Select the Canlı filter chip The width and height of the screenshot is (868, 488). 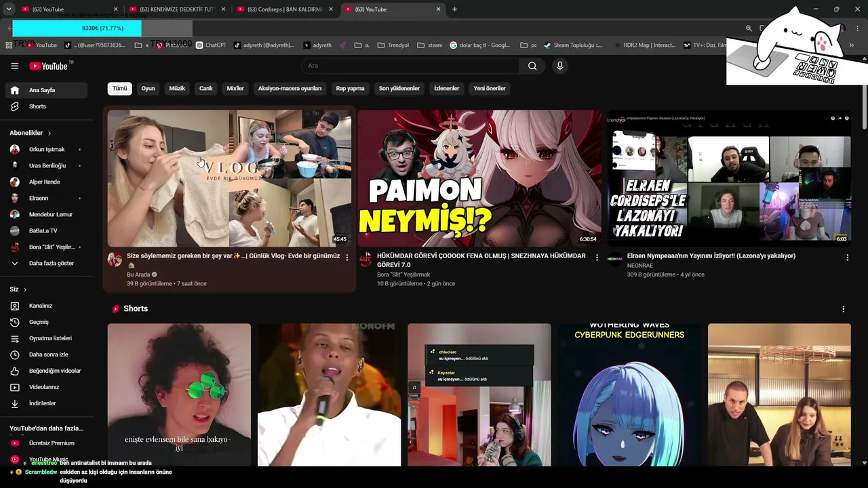click(206, 89)
